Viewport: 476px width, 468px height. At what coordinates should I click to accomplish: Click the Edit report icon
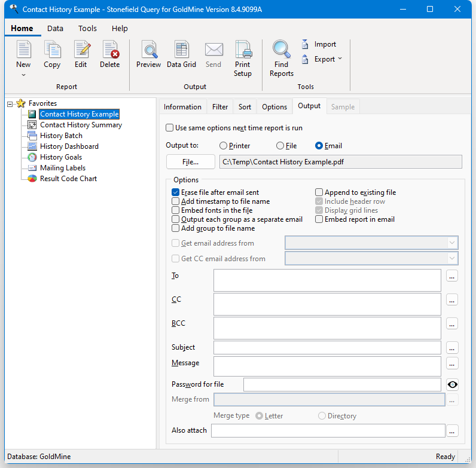tap(82, 49)
